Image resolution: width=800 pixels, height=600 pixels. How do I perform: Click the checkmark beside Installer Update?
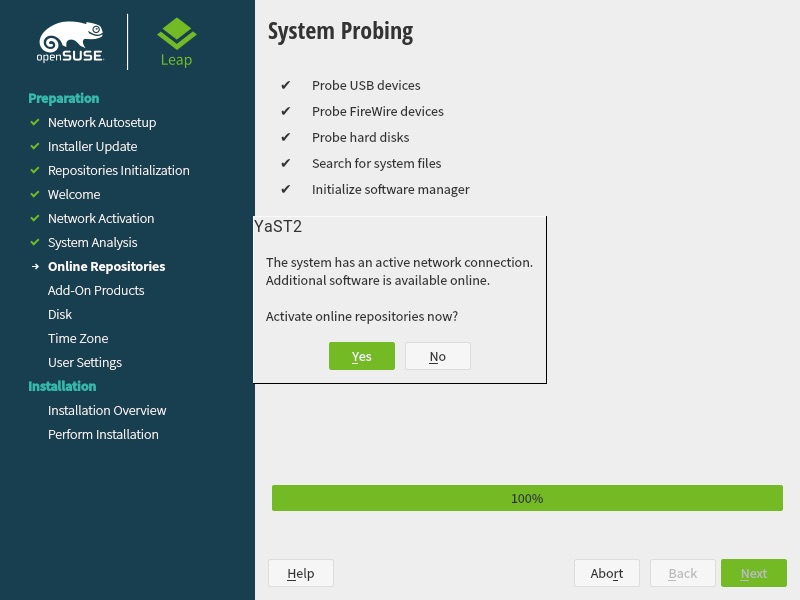pos(35,146)
